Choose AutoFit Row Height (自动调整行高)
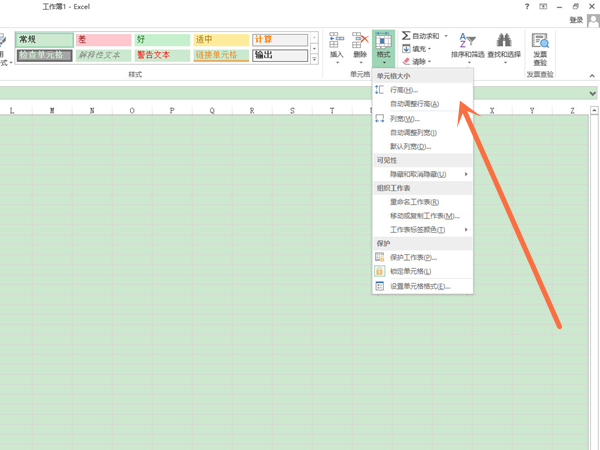 point(414,104)
